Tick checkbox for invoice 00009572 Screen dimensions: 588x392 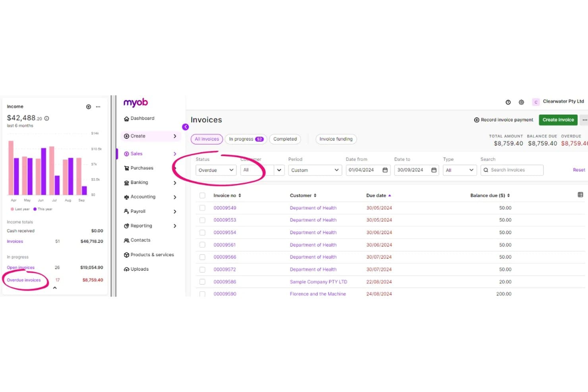click(x=203, y=270)
